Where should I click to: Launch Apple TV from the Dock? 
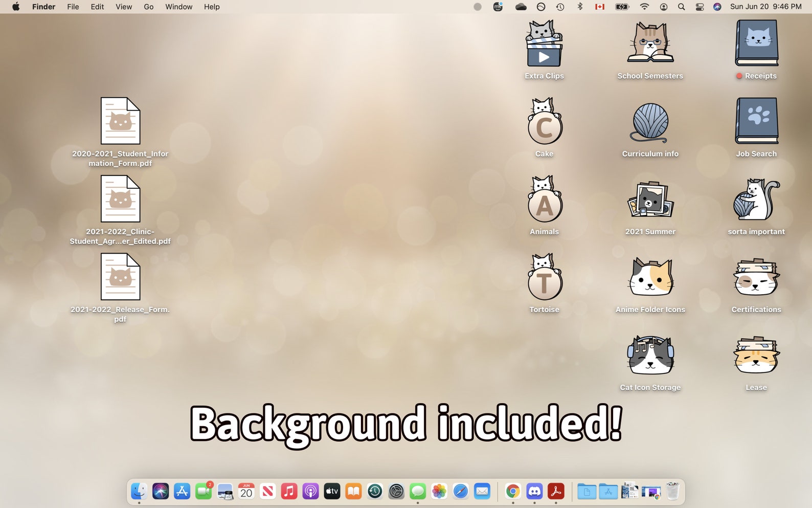(332, 492)
